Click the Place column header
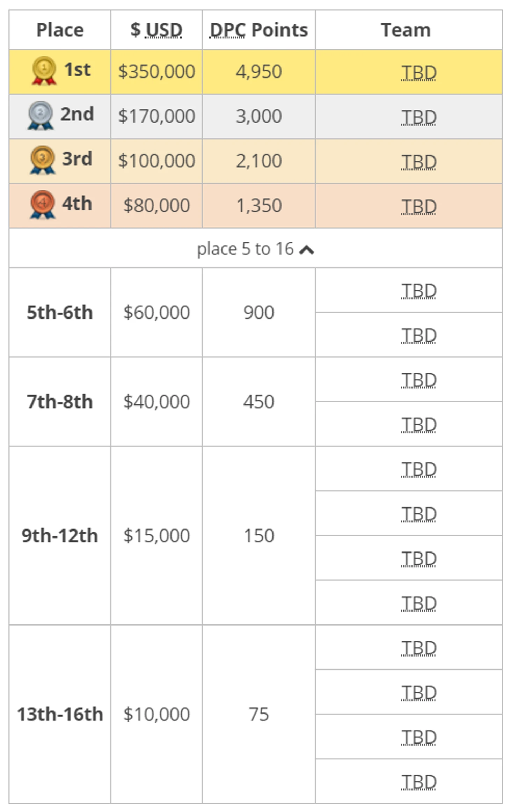The image size is (510, 812). (60, 30)
